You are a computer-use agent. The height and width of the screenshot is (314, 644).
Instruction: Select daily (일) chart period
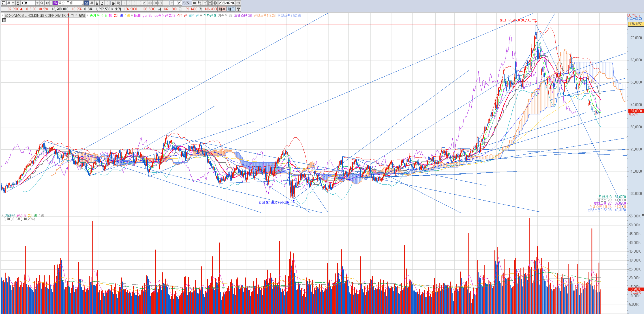87,3
